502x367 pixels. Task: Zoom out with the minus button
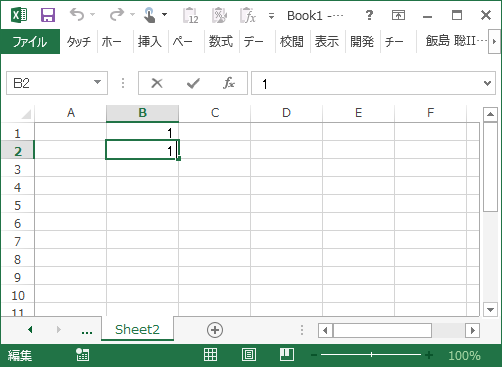314,355
